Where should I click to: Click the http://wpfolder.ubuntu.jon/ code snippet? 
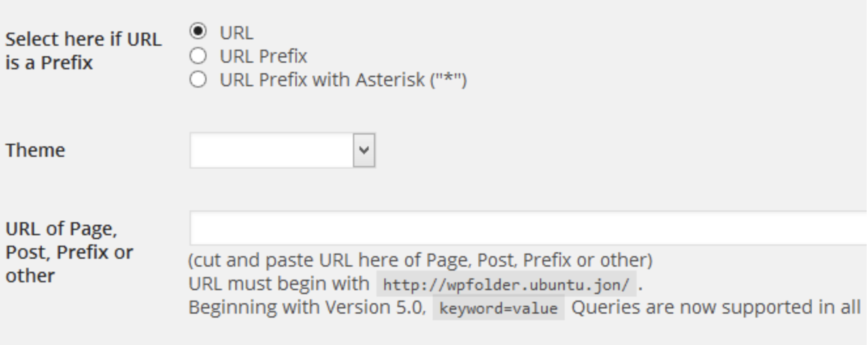[506, 285]
